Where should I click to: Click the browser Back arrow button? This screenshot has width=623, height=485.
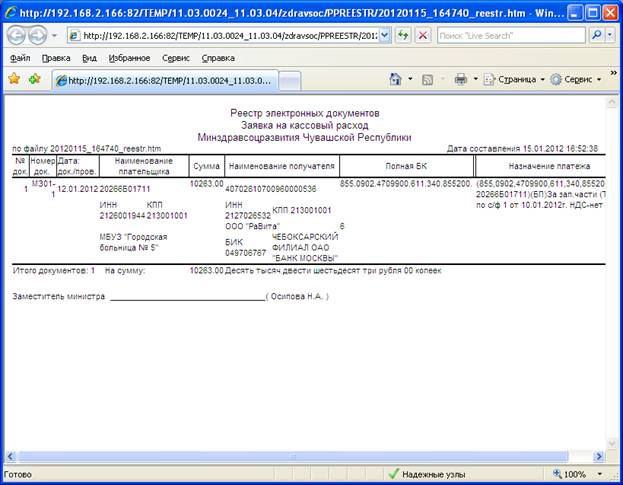tap(16, 35)
